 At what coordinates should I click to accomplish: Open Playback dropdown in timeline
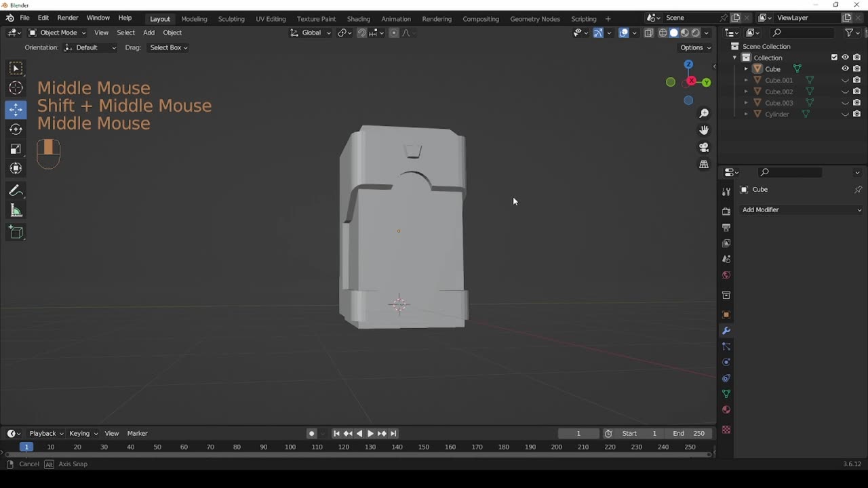(x=46, y=433)
